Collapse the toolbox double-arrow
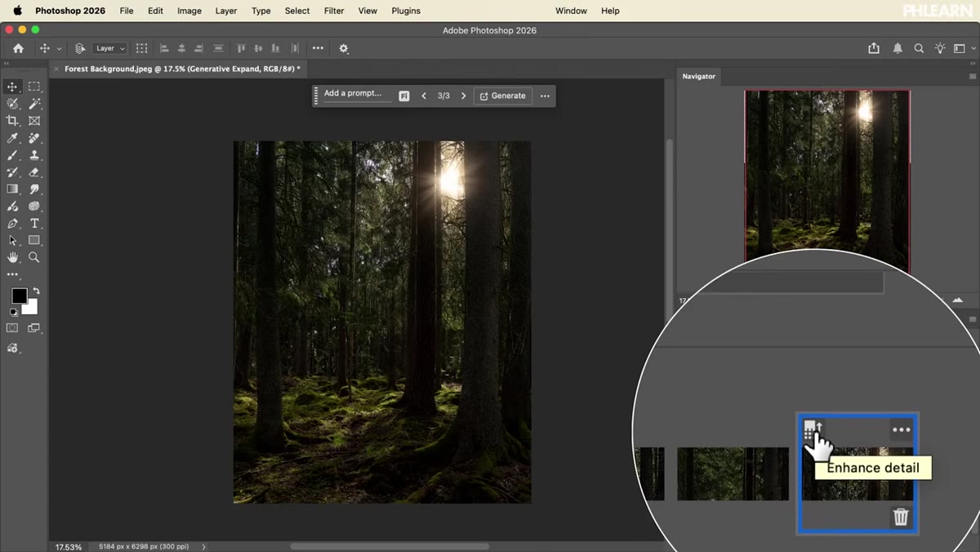The image size is (980, 552). point(7,64)
